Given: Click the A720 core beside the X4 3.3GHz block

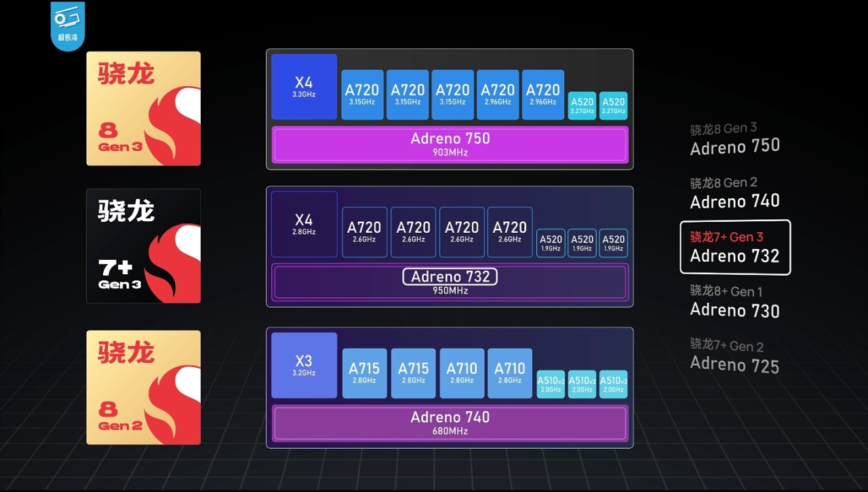Looking at the screenshot, I should pos(362,95).
